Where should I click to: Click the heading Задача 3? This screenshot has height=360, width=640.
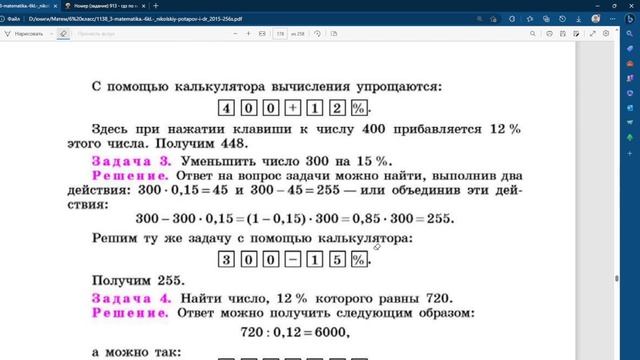pos(131,161)
